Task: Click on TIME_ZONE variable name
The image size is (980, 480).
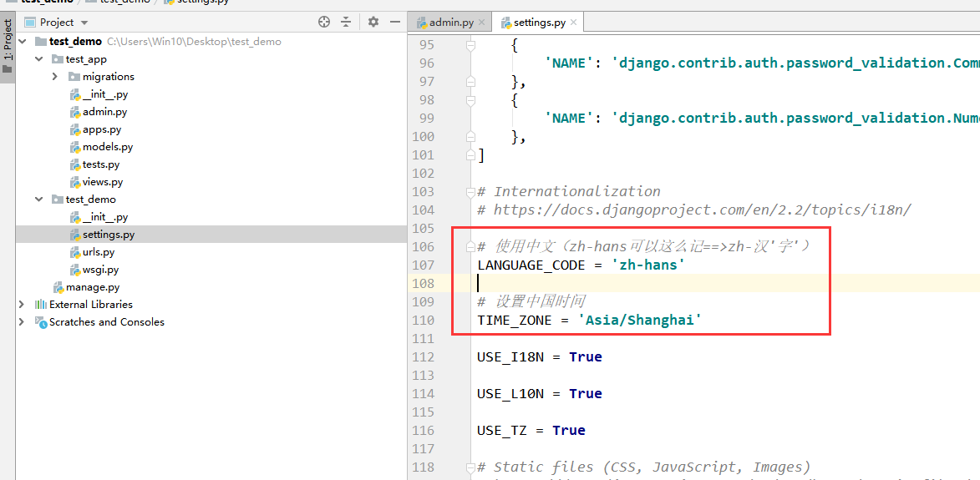Action: (515, 321)
